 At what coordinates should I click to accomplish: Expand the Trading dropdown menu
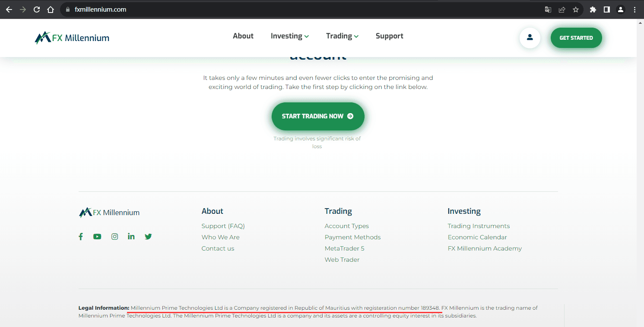tap(342, 36)
